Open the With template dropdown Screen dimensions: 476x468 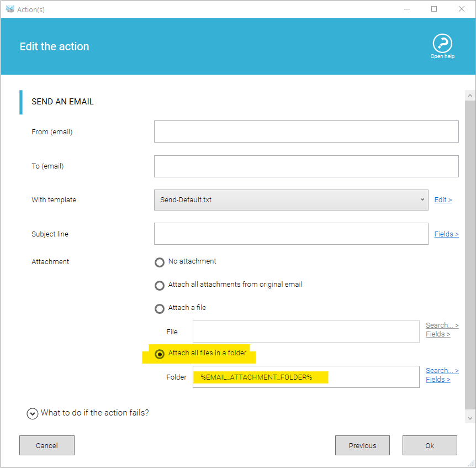(x=291, y=200)
